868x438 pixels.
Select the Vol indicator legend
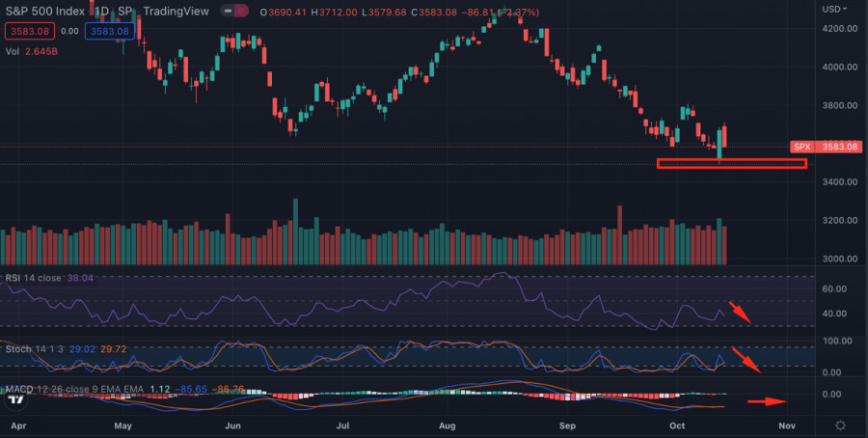12,51
